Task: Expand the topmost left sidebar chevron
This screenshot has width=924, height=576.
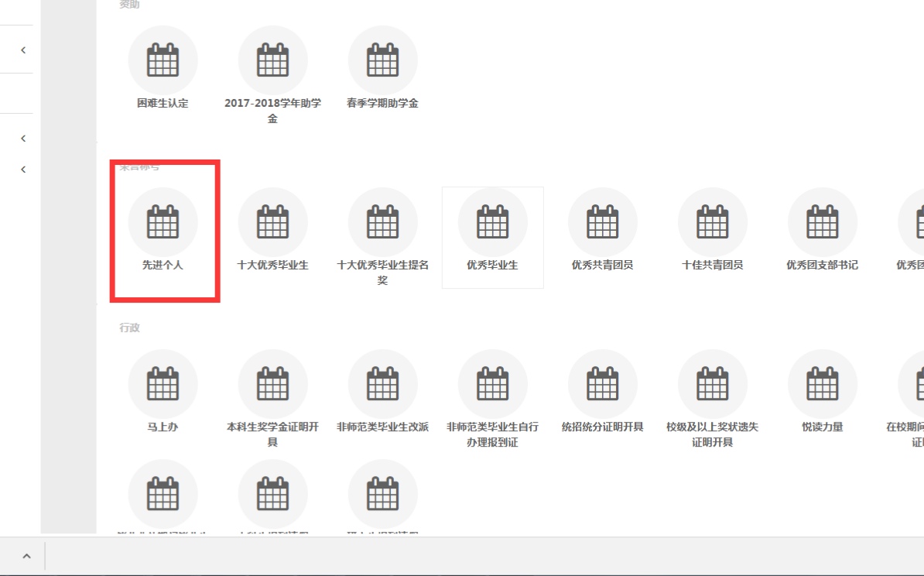Action: (x=23, y=50)
